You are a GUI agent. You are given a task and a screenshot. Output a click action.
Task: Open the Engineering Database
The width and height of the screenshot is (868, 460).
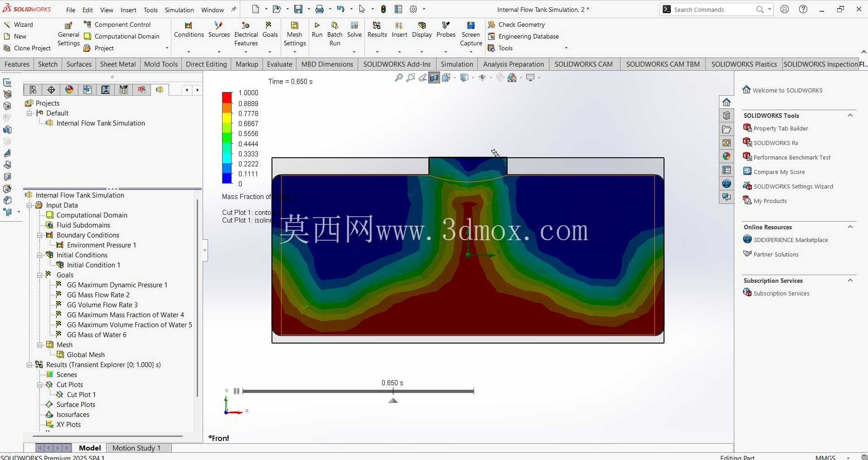[x=523, y=36]
